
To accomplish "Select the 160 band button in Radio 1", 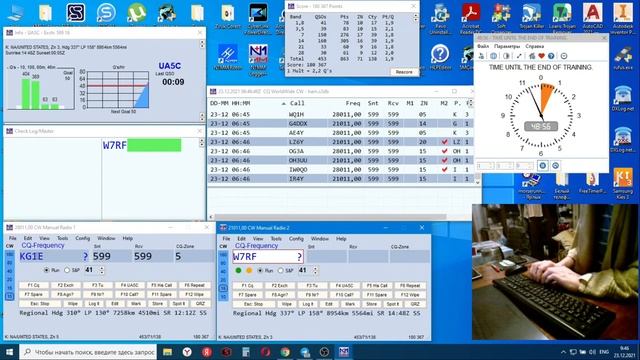I will (x=9, y=254).
